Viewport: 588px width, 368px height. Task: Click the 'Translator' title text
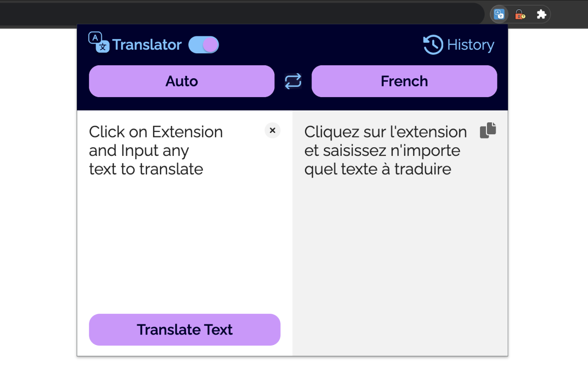[x=147, y=45]
